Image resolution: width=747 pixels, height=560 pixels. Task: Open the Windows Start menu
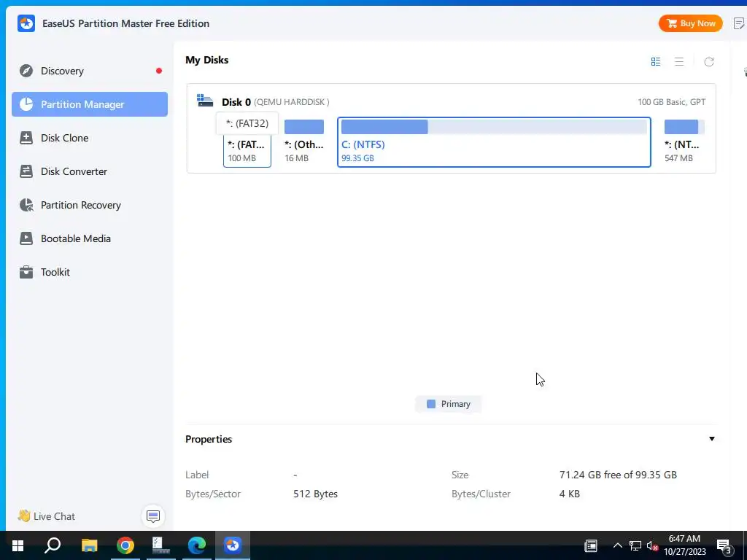click(18, 545)
